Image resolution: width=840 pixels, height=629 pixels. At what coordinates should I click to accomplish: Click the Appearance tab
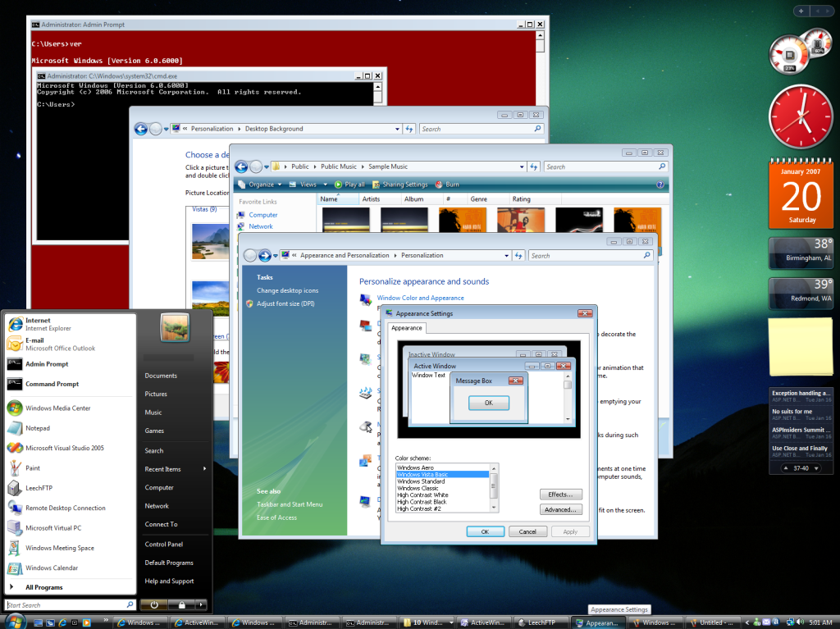click(x=406, y=328)
